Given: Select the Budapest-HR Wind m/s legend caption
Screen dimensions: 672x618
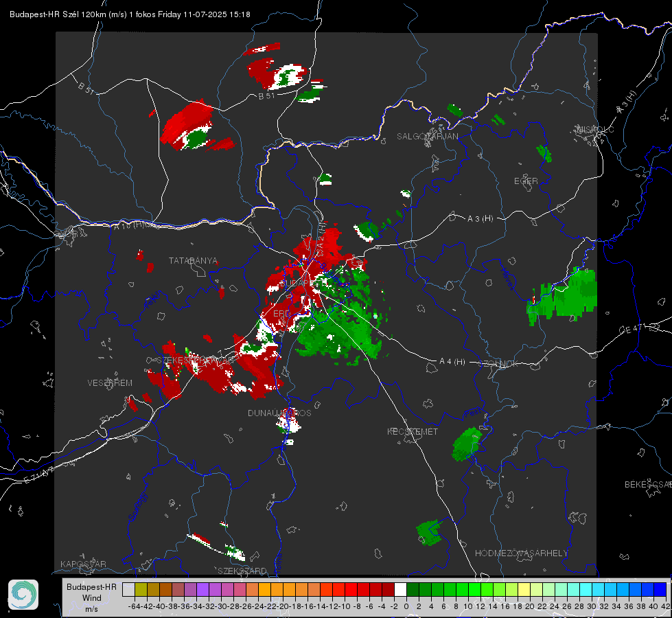Looking at the screenshot, I should coord(91,598).
